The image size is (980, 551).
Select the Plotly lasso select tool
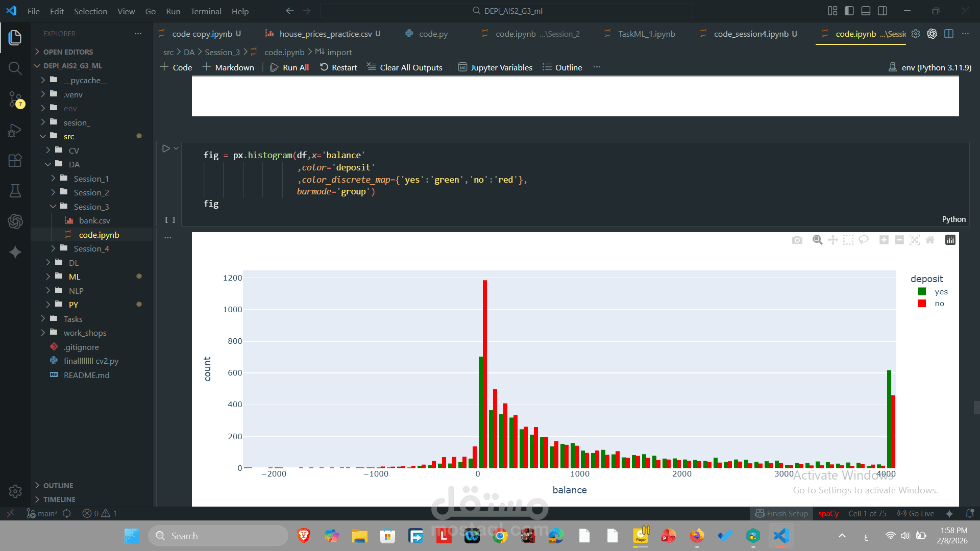point(864,240)
